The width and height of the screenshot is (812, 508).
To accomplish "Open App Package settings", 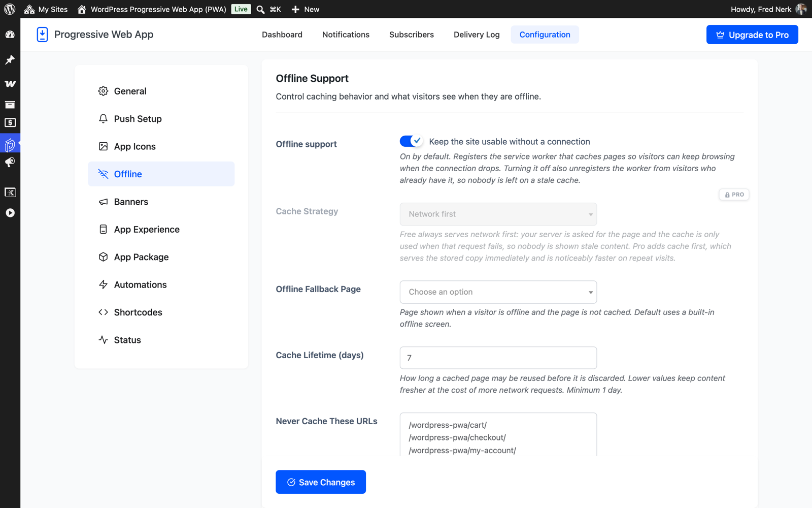I will 161,257.
